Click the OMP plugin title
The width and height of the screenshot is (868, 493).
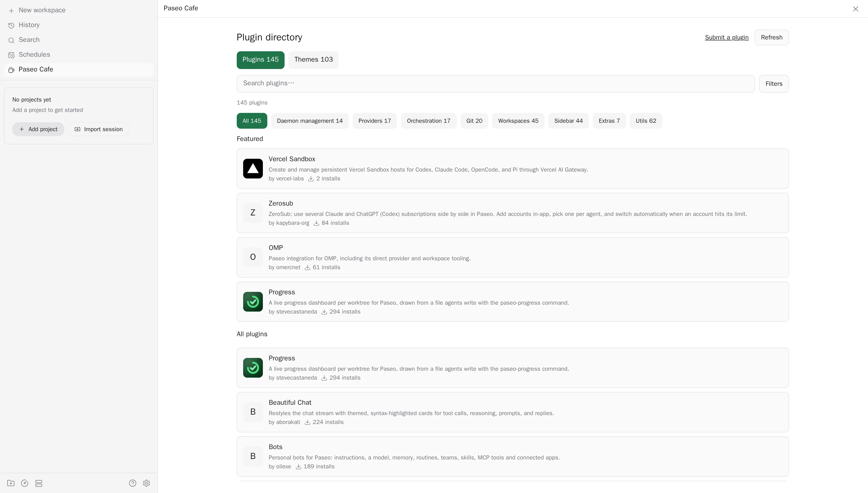click(x=276, y=247)
